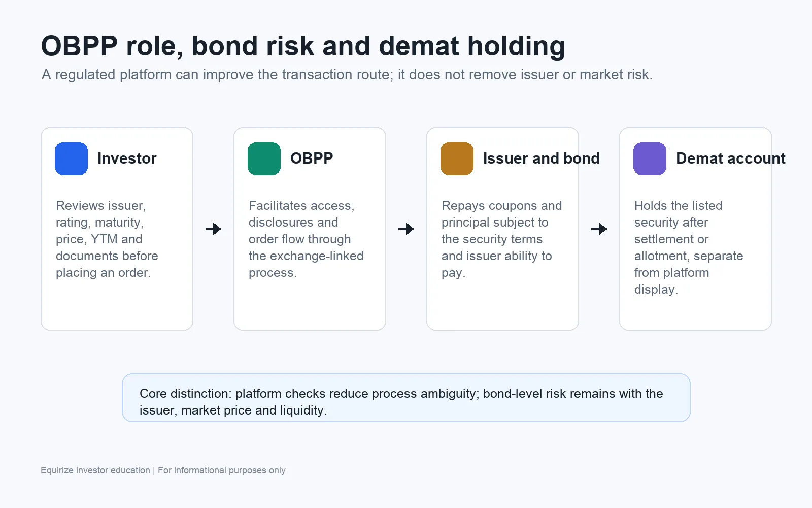Viewport: 812px width, 508px height.
Task: Click the main title OBPP role, bond risk
Action: (x=303, y=46)
